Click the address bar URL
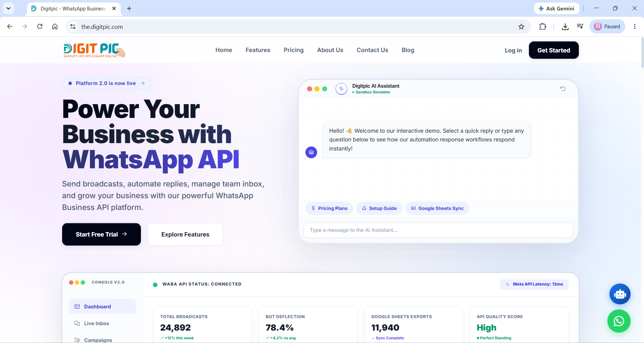 [102, 27]
